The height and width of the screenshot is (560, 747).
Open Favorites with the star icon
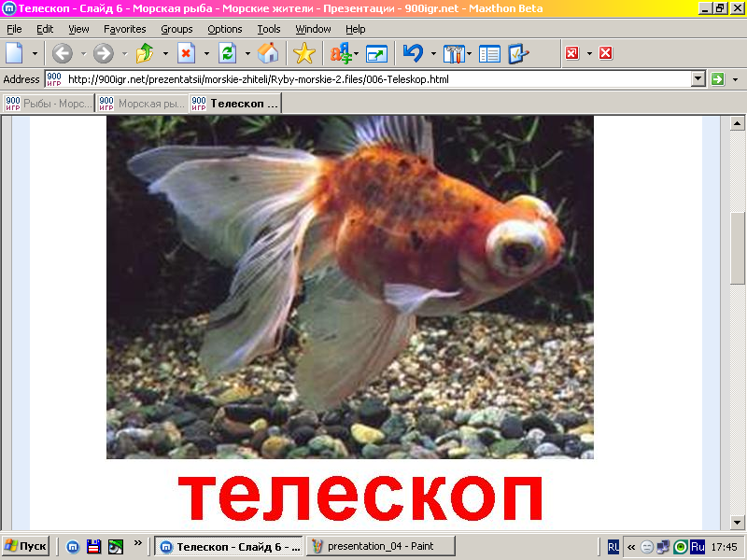pyautogui.click(x=304, y=53)
